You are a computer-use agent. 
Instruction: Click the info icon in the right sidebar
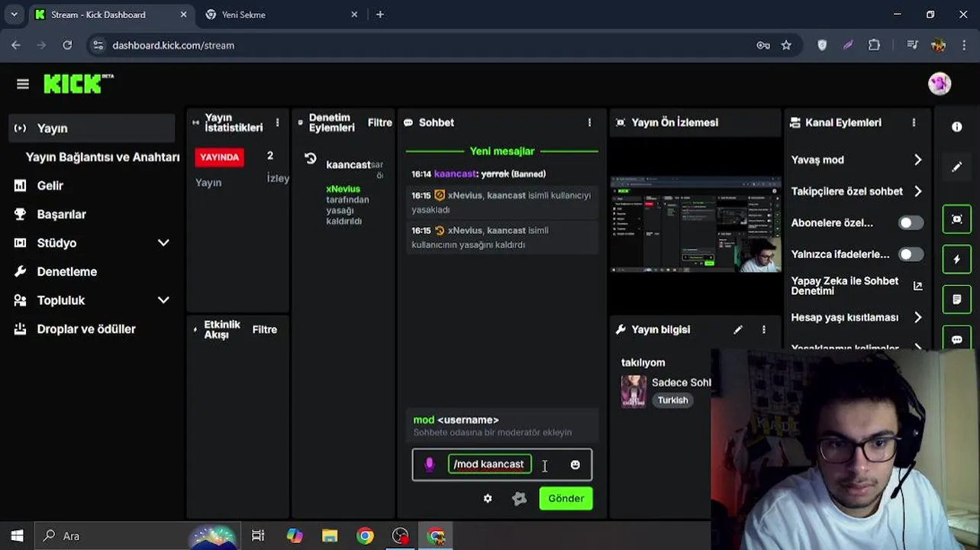coord(956,127)
